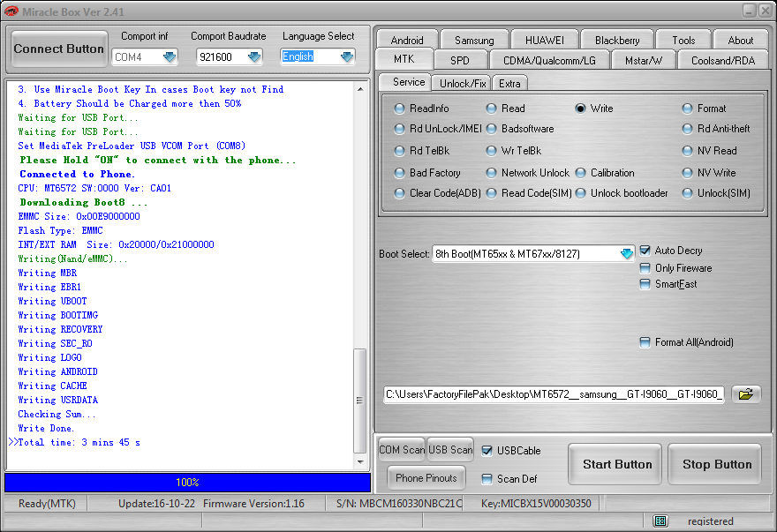Switch to the HUAWEI tab

(x=545, y=40)
